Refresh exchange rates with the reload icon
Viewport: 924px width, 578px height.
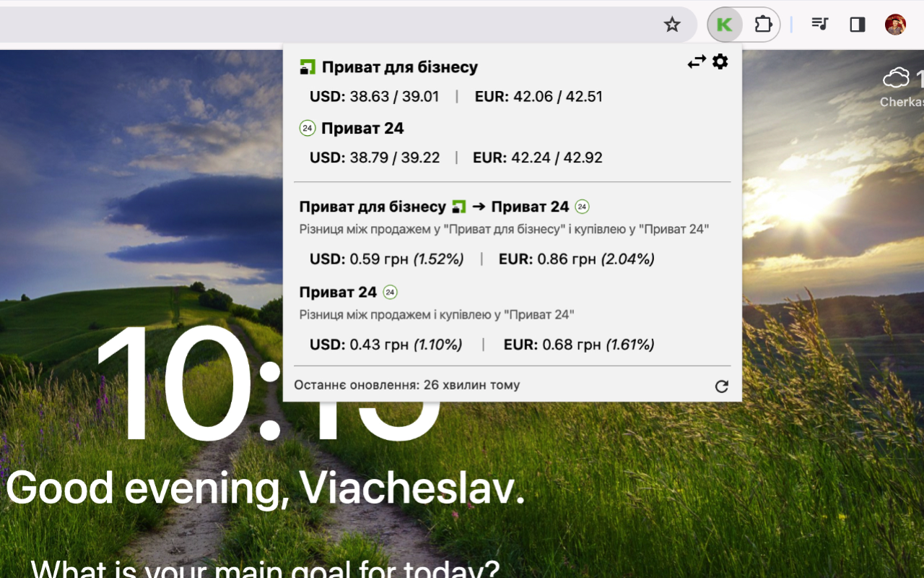[x=721, y=387]
